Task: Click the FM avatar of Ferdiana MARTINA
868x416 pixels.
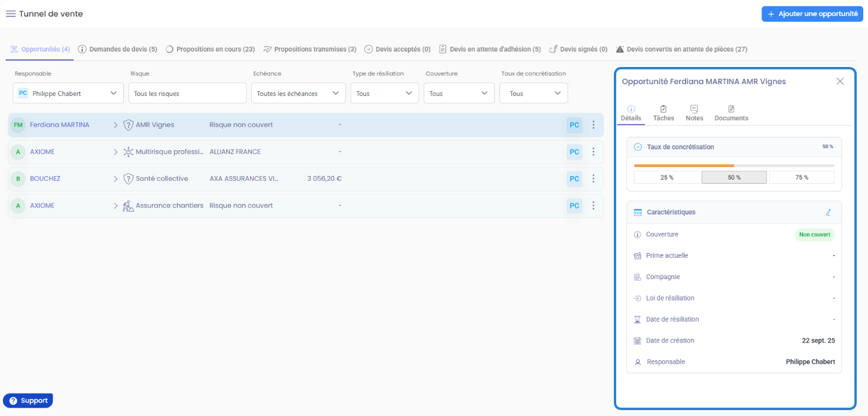Action: pyautogui.click(x=18, y=125)
